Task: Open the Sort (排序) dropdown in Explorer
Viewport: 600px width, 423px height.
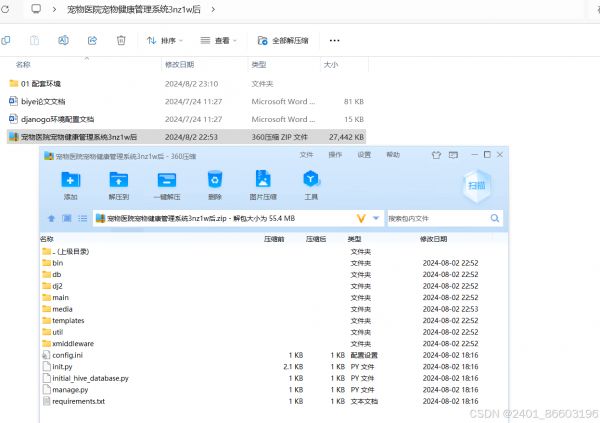Action: [165, 40]
